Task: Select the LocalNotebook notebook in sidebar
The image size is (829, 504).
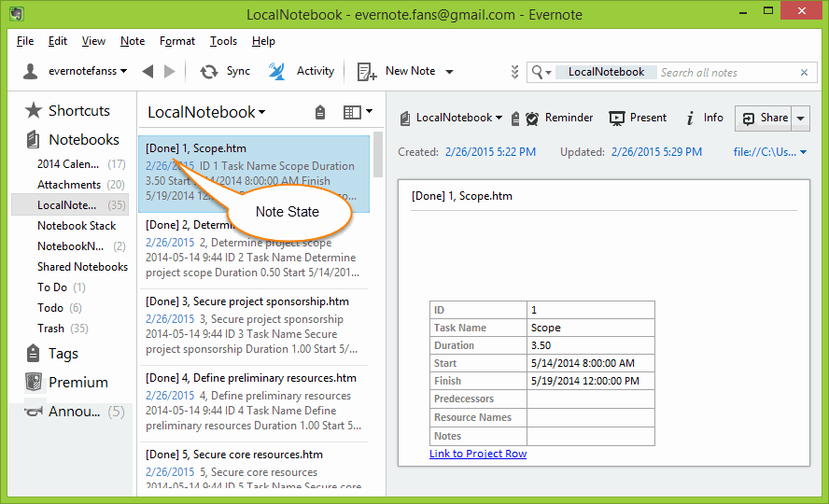Action: 70,205
